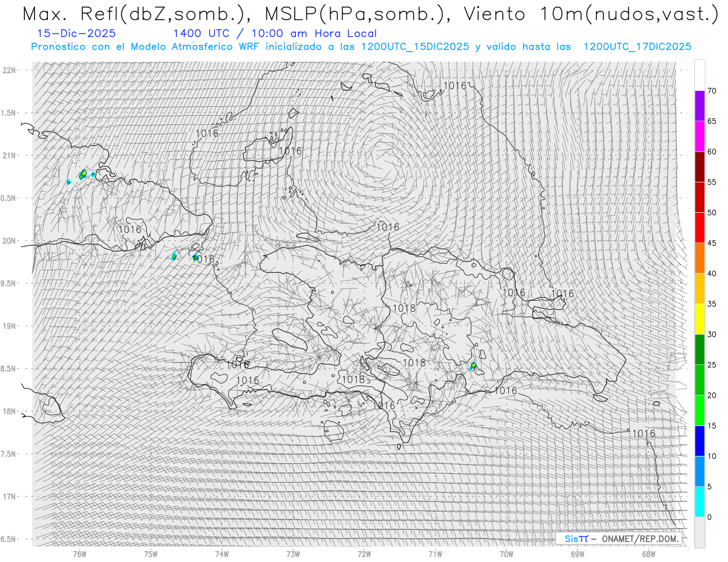The width and height of the screenshot is (728, 562).
Task: Click the '17N' latitude axis label
Action: 10,497
